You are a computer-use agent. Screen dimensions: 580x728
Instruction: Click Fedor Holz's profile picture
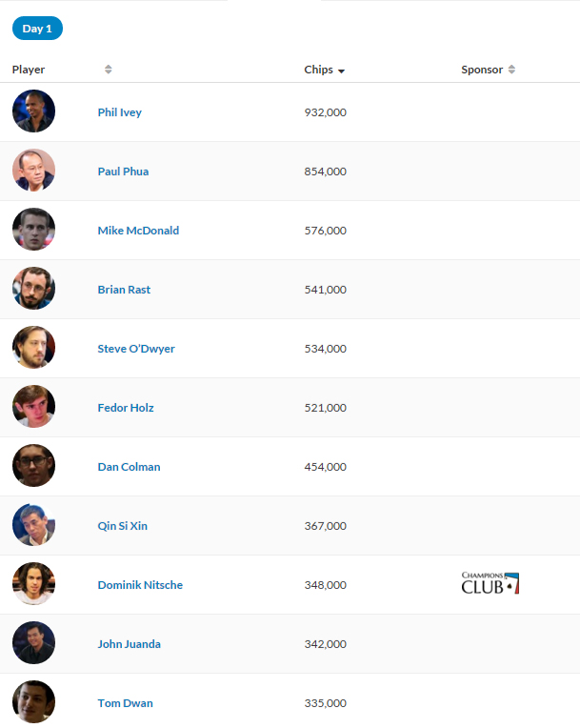(34, 406)
